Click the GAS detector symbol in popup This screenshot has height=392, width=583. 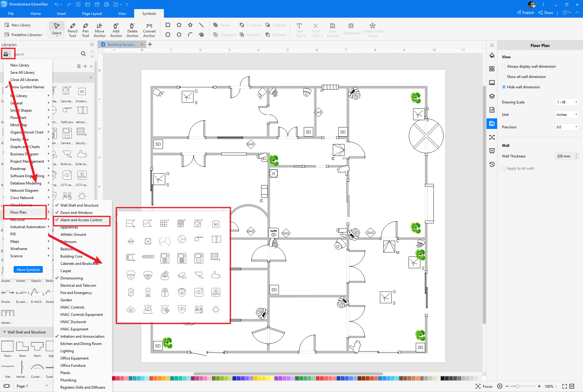click(131, 242)
